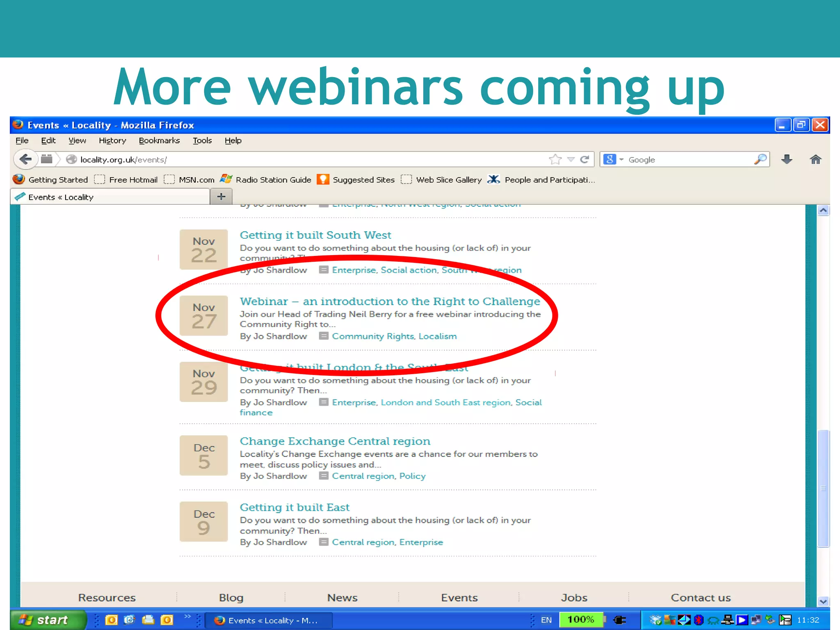Click the category icon beside Central region, Policy
The width and height of the screenshot is (840, 630).
point(324,476)
